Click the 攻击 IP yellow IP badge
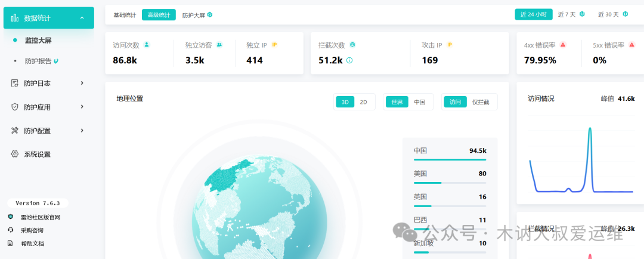The height and width of the screenshot is (259, 644). coord(450,45)
